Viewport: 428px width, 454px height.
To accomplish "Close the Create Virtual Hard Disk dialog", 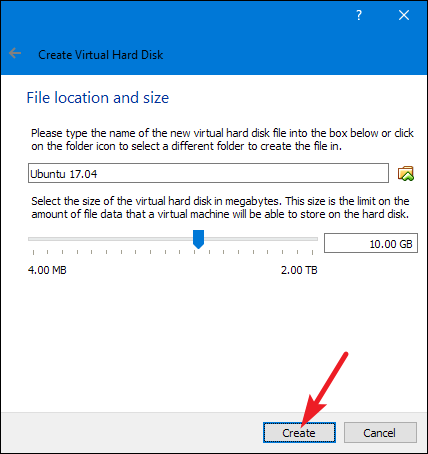I will pyautogui.click(x=404, y=15).
